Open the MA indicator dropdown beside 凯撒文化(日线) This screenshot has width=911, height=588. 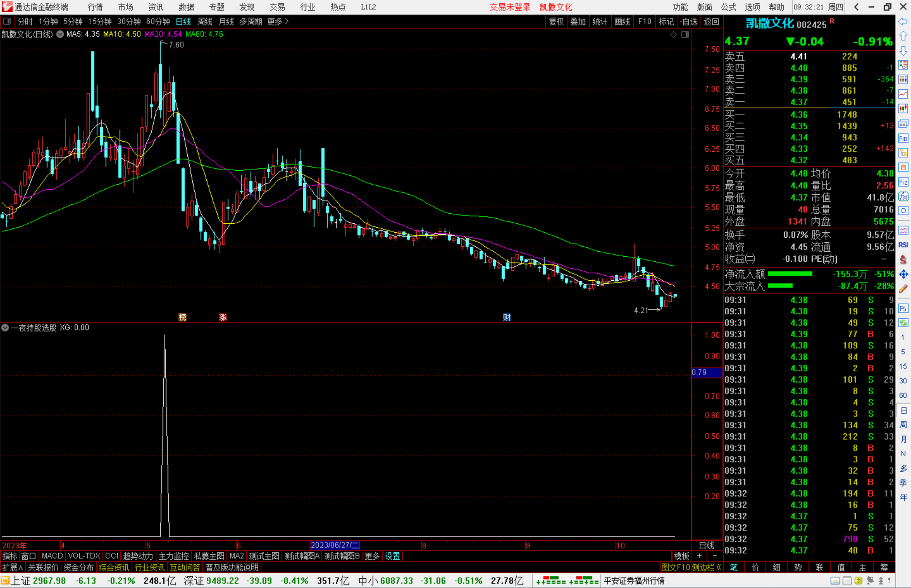click(x=60, y=34)
